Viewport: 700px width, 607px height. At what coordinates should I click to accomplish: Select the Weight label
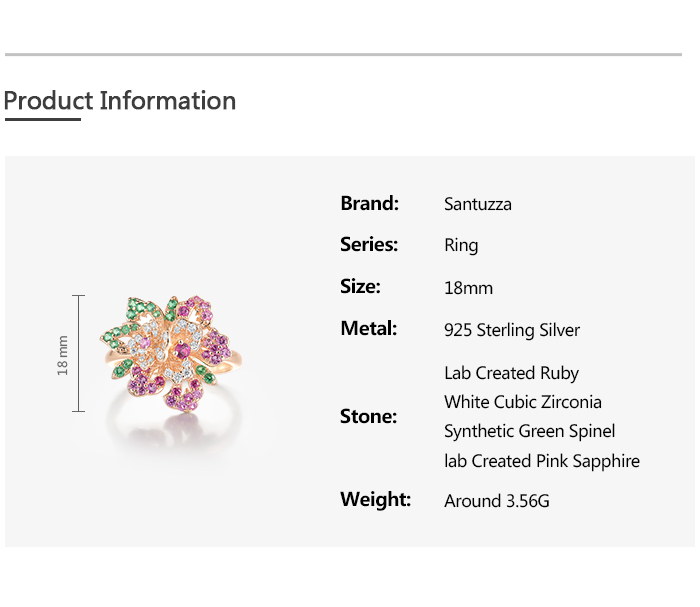tap(375, 500)
